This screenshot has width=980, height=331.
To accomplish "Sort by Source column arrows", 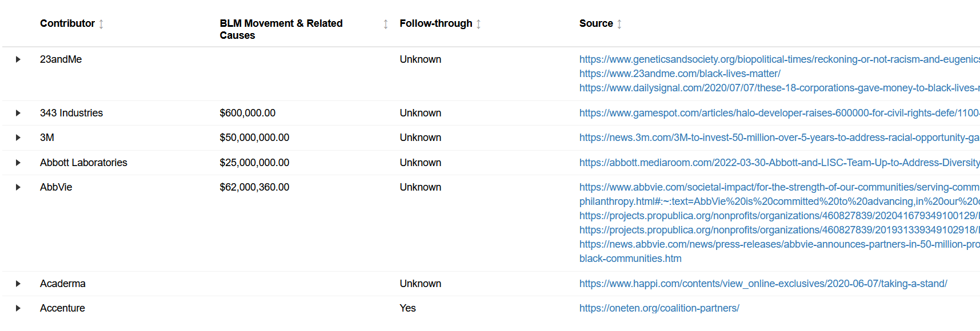I will 619,24.
